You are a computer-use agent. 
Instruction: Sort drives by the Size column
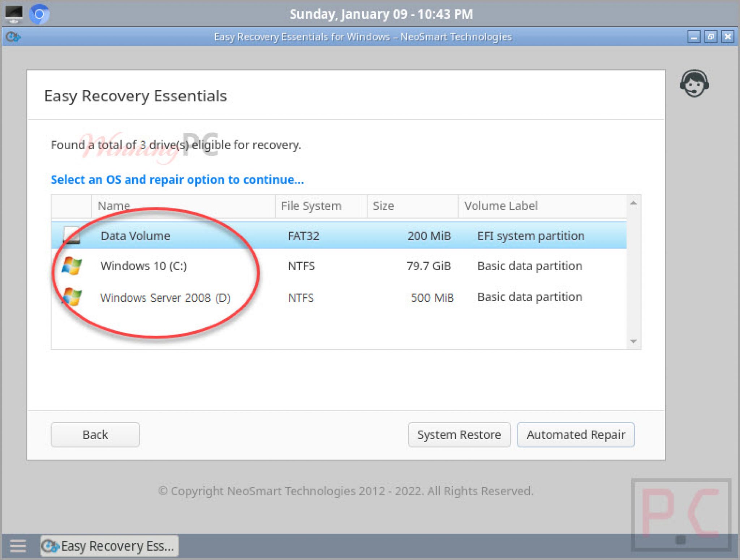[x=383, y=206]
